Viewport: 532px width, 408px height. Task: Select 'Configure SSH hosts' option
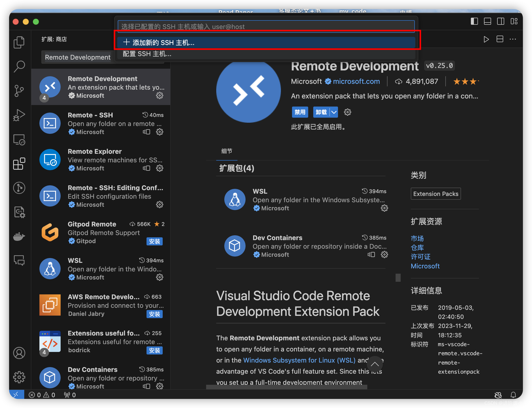tap(266, 54)
